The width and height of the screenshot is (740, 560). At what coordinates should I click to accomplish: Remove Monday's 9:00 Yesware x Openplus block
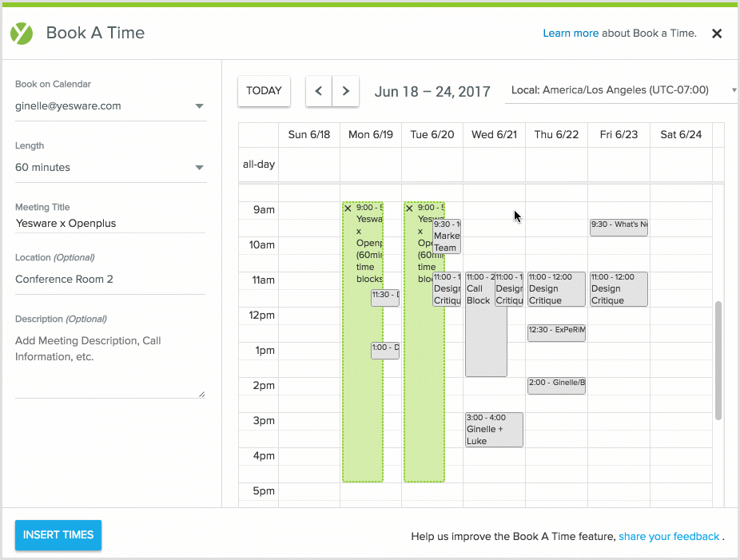pos(348,208)
